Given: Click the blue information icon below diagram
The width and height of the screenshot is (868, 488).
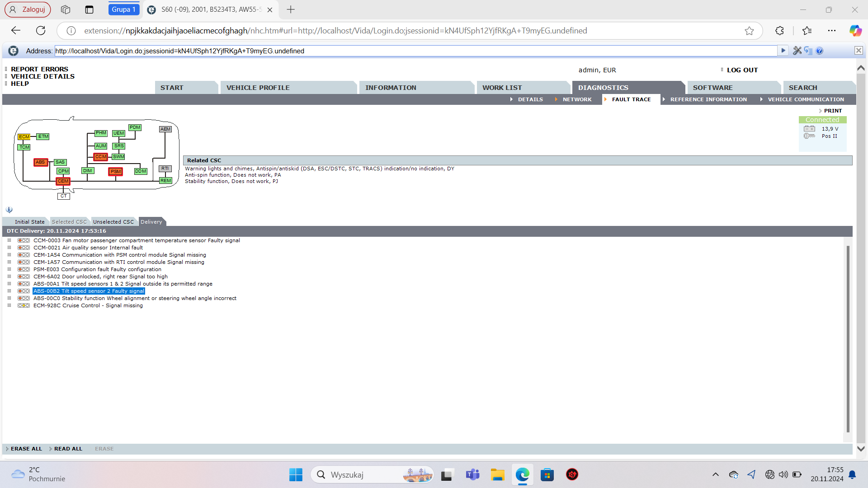Looking at the screenshot, I should (x=9, y=210).
